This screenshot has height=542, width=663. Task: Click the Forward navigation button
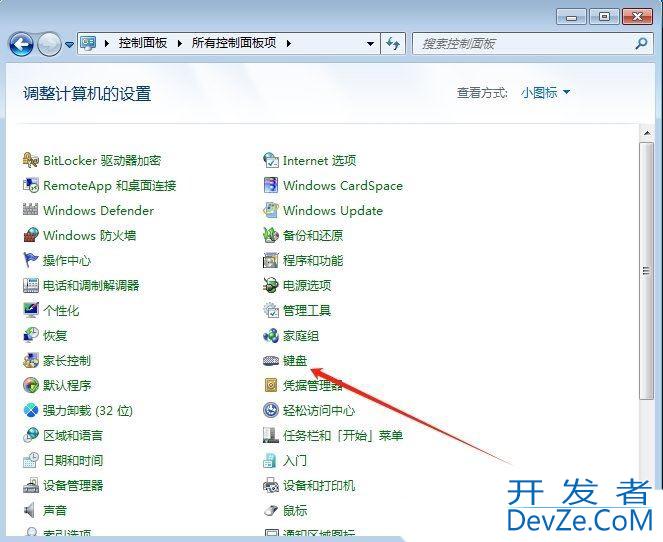[x=49, y=44]
